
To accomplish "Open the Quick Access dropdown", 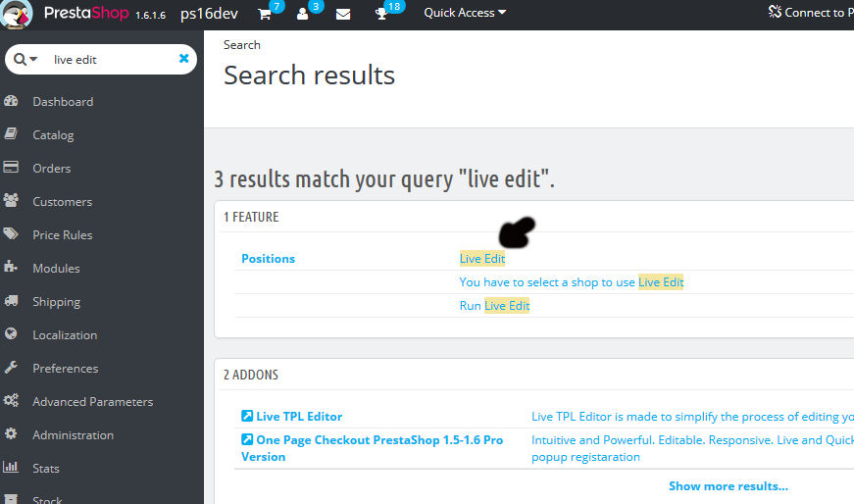I will click(x=465, y=13).
